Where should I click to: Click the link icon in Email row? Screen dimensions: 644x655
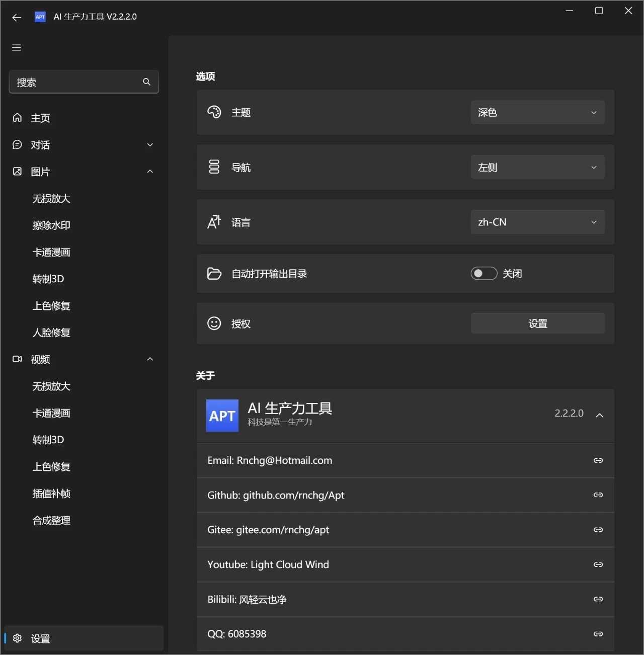pos(598,460)
